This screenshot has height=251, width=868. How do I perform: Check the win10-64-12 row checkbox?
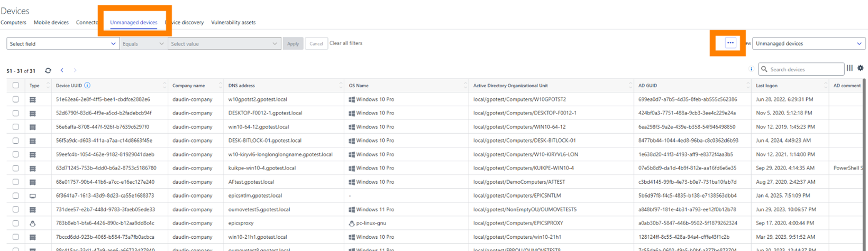click(x=16, y=127)
